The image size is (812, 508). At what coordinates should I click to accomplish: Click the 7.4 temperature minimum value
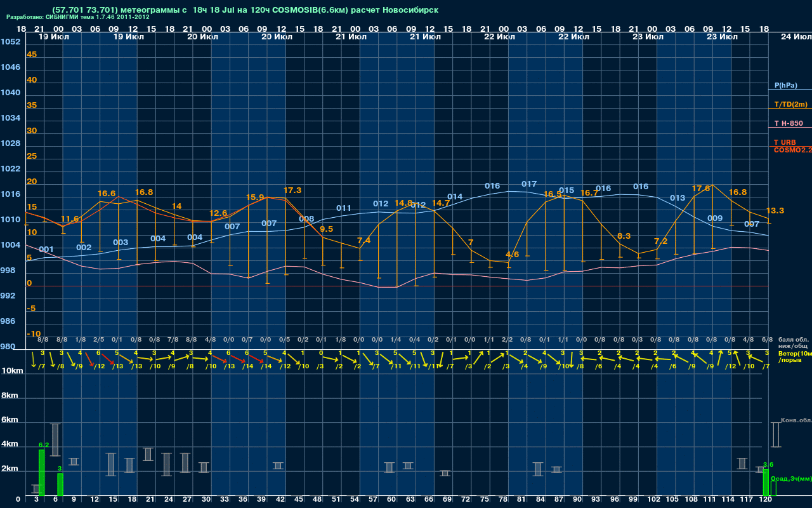coord(364,241)
